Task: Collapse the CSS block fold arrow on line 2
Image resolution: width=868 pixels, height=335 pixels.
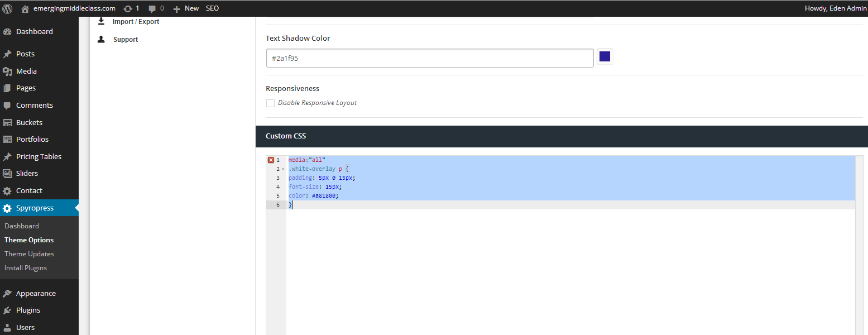Action: 282,168
